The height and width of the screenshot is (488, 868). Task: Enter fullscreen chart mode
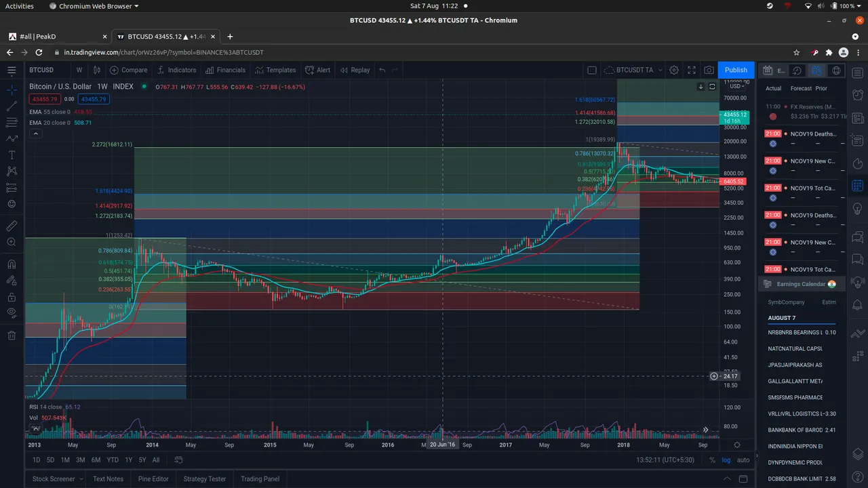692,70
